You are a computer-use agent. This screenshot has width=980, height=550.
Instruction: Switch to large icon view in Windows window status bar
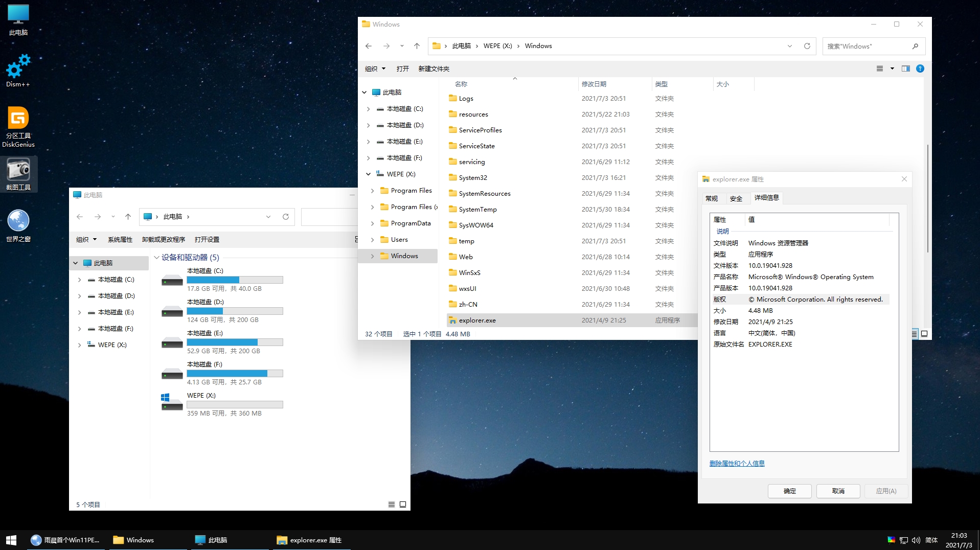(924, 334)
